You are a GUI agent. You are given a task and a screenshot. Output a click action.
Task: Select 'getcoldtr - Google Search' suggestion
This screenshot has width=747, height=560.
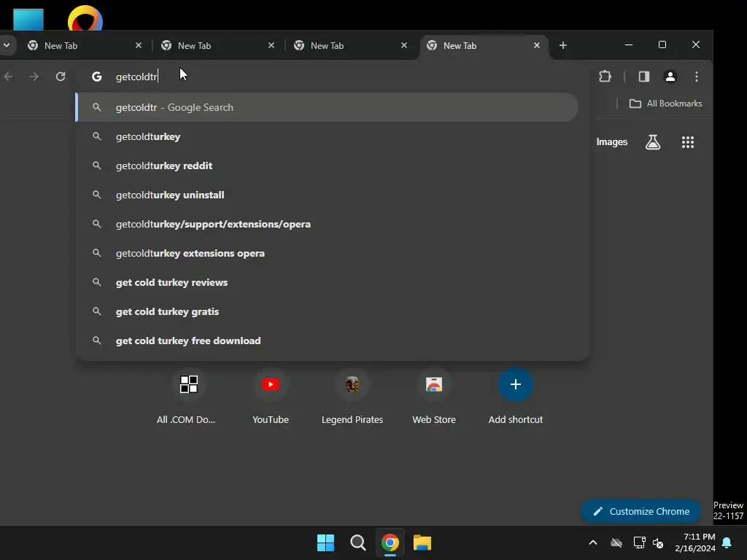click(x=328, y=107)
